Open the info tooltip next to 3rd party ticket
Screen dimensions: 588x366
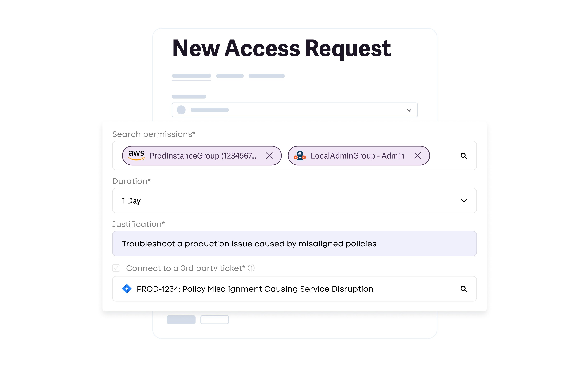251,268
